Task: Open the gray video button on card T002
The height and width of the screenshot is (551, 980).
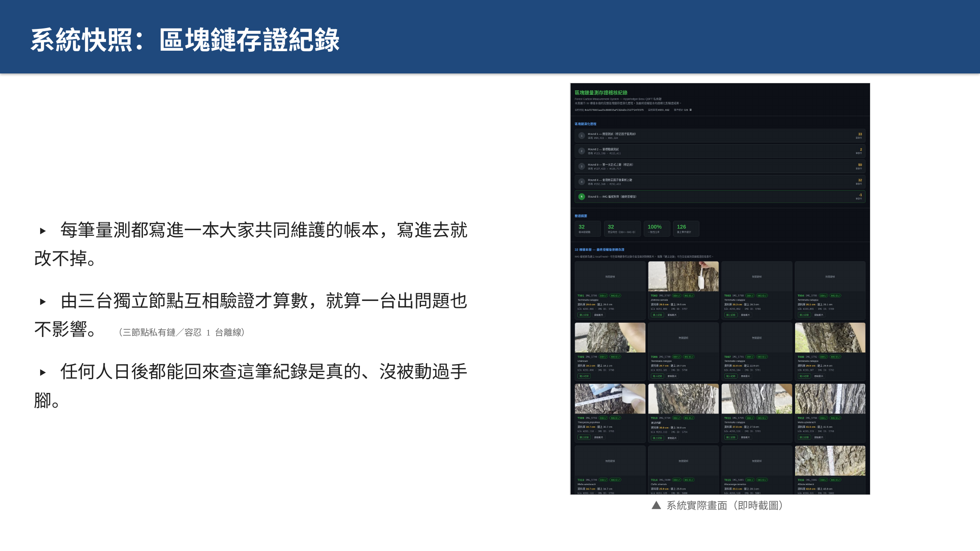Action: point(672,315)
